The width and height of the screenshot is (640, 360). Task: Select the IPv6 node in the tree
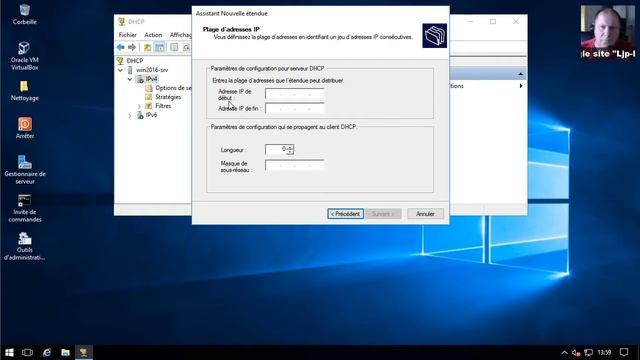pos(151,115)
